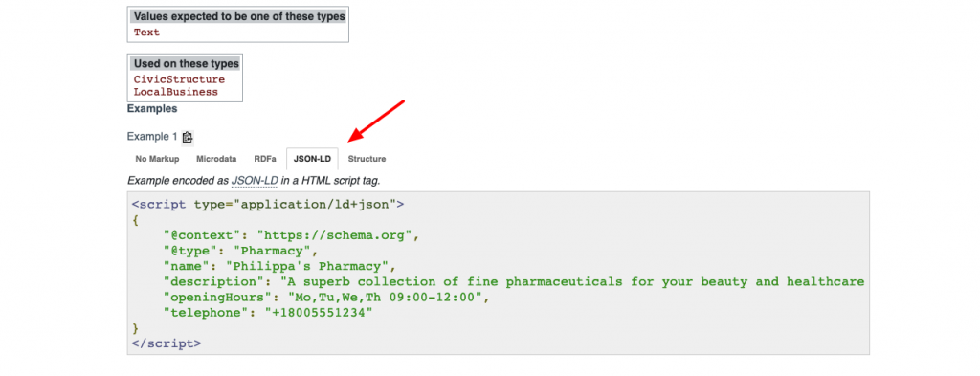Switch to the Microdata tab
The image size is (980, 376).
coord(216,159)
